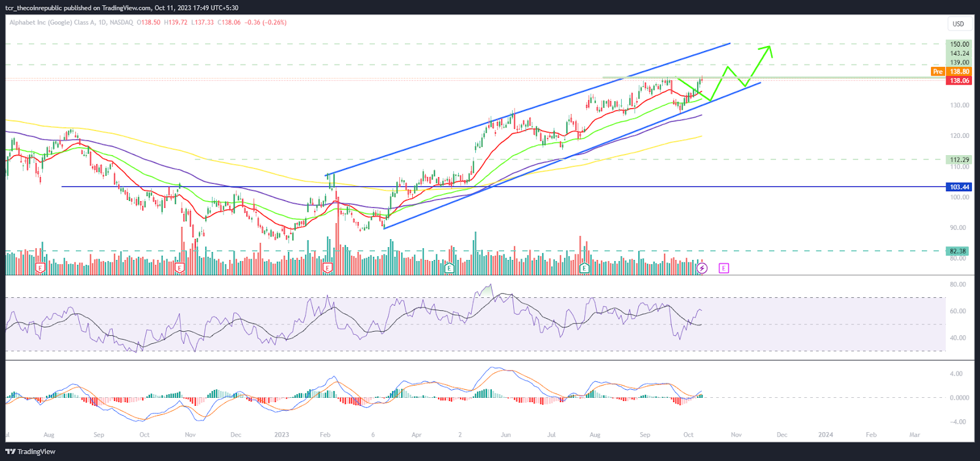Click 0.0000 on the MACD scale

(x=959, y=398)
